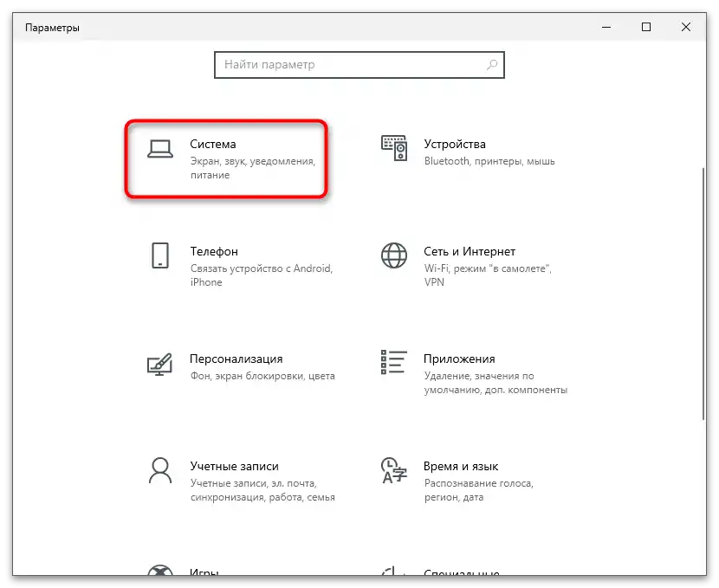719x588 pixels.
Task: Click the search magnifier icon
Action: [x=492, y=65]
